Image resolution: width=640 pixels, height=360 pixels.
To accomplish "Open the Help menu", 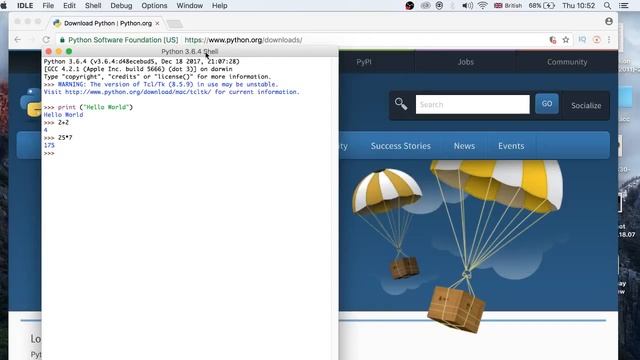I will 220,6.
